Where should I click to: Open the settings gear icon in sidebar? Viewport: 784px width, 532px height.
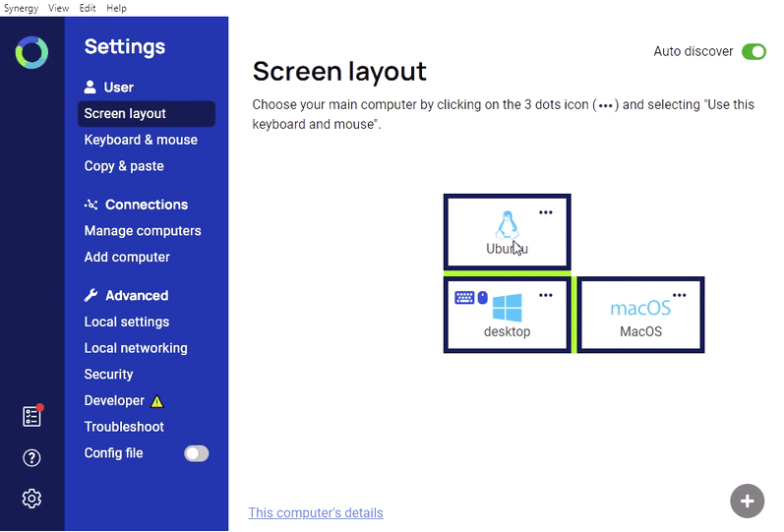pos(31,499)
